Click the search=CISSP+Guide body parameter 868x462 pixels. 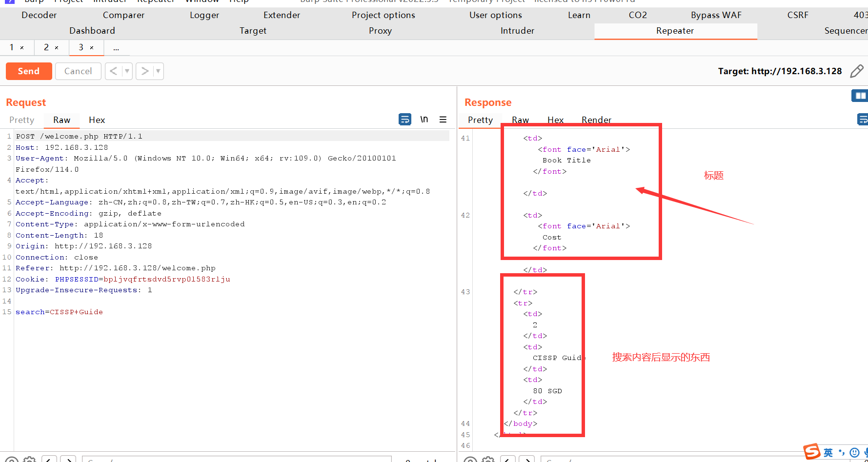(59, 312)
